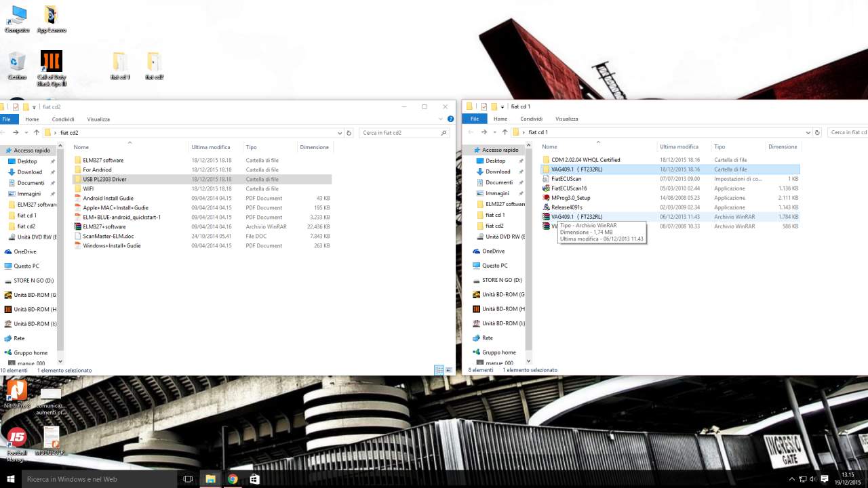
Task: Open the Condividi tab in fiat cd2 window
Action: pos(63,119)
